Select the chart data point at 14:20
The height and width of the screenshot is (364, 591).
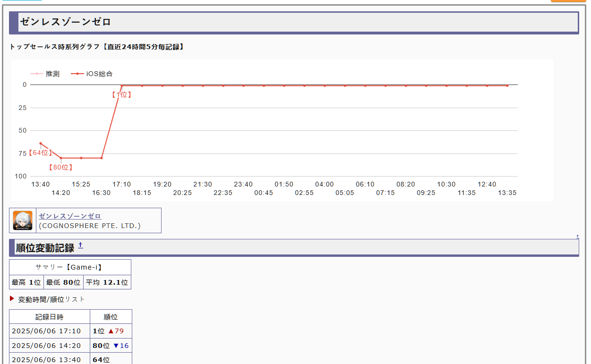pyautogui.click(x=61, y=158)
